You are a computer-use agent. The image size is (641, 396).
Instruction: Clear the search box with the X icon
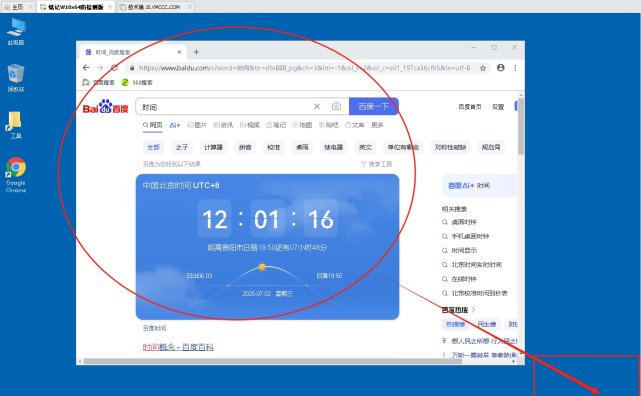coord(317,106)
